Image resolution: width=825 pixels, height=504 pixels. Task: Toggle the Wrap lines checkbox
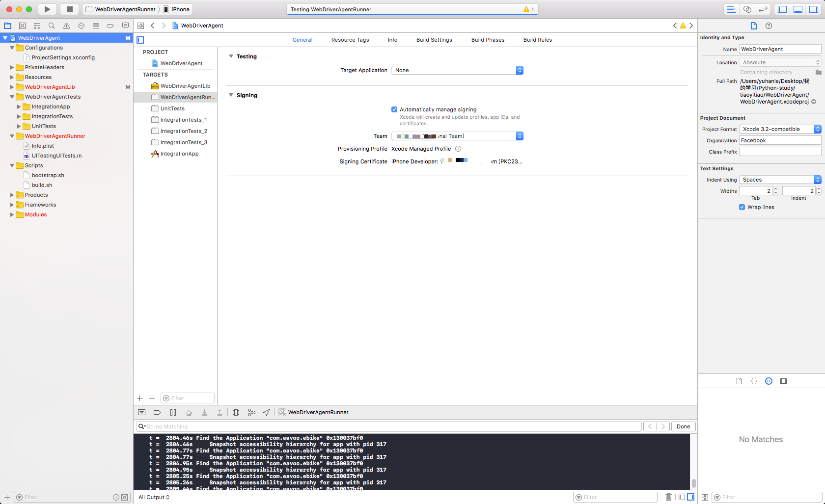[742, 207]
